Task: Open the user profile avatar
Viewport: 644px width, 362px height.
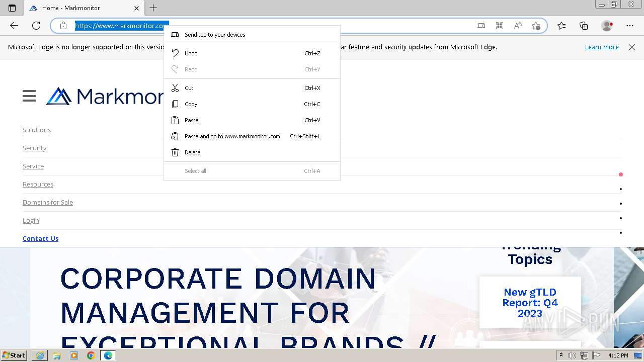Action: [607, 26]
